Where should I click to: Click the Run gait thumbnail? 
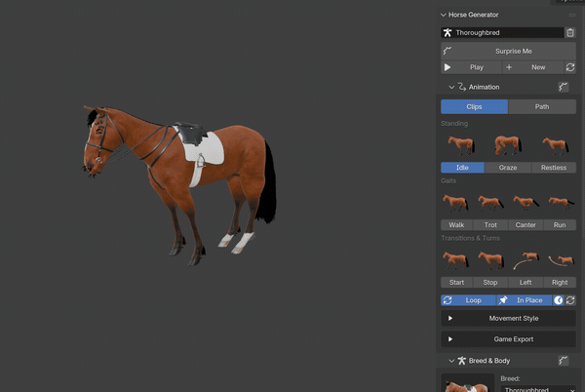pos(561,203)
